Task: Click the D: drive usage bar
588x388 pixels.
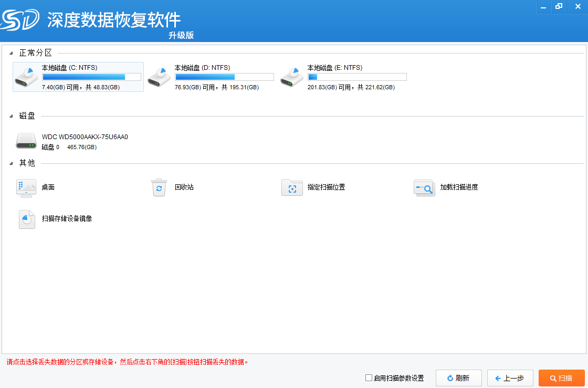Action: click(x=224, y=77)
